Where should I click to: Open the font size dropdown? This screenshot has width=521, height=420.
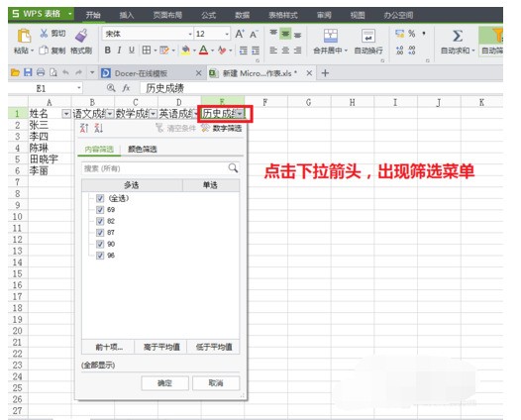click(x=227, y=34)
